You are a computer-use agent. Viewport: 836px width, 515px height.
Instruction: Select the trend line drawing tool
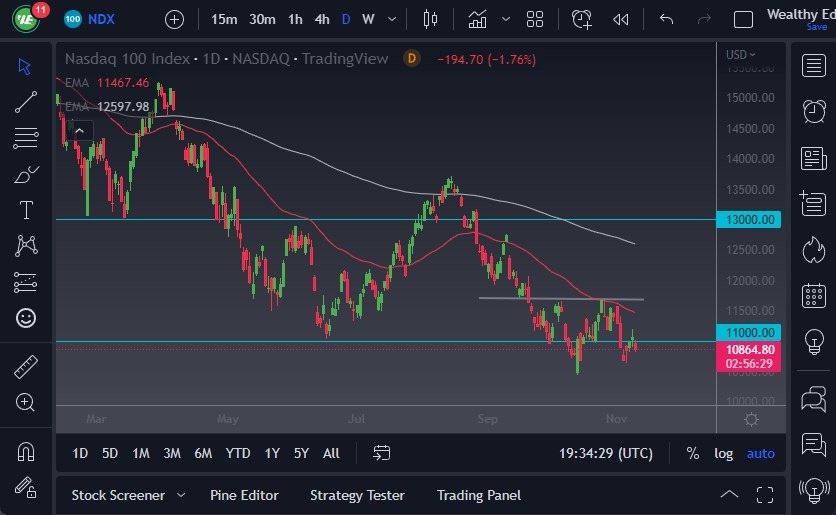coord(26,102)
